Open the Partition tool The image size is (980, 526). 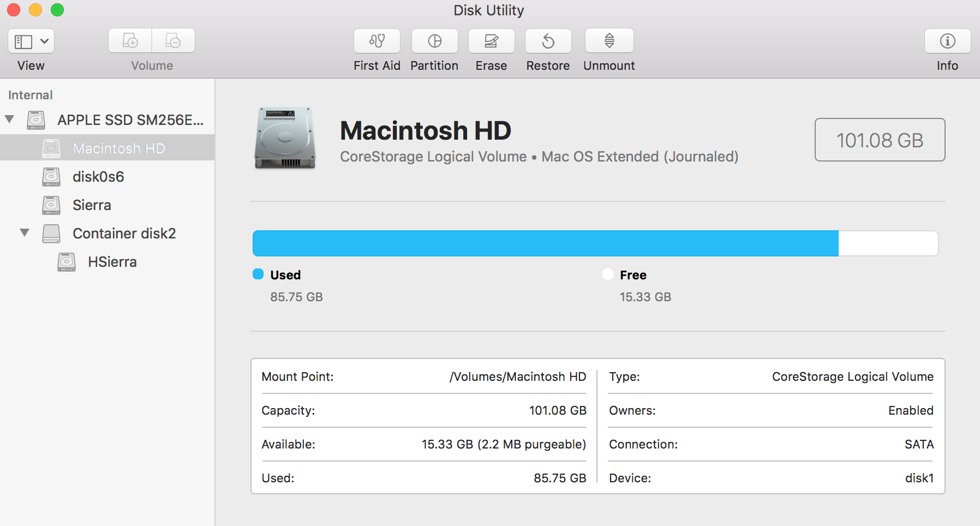point(434,41)
